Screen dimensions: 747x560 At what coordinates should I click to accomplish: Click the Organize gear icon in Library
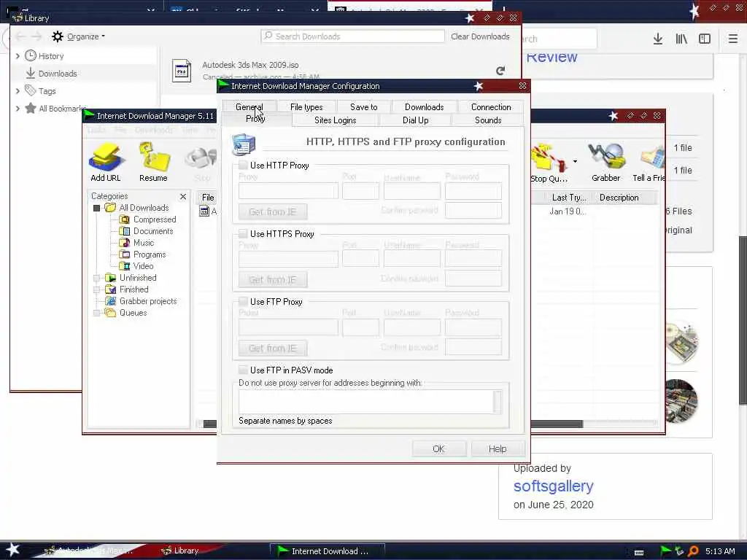coord(58,36)
